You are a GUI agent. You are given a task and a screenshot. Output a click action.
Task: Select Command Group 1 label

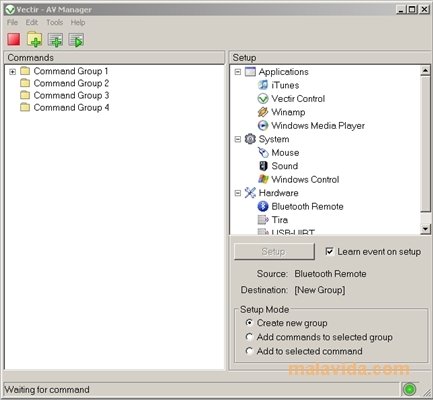tap(71, 71)
